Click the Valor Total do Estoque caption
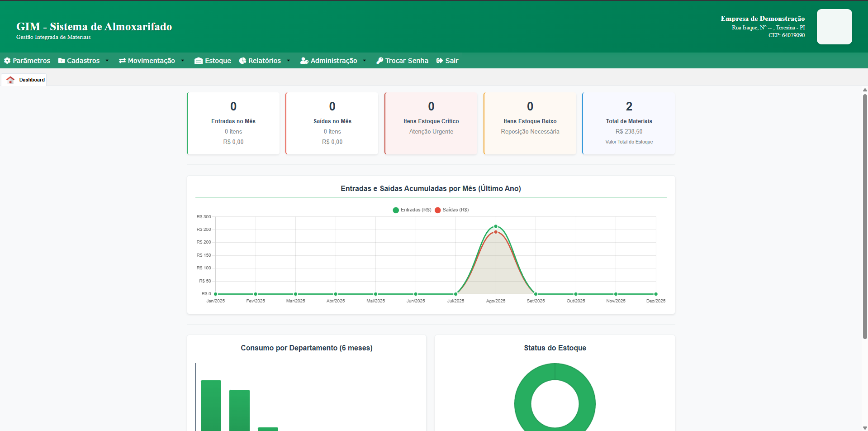The image size is (868, 431). coord(629,142)
